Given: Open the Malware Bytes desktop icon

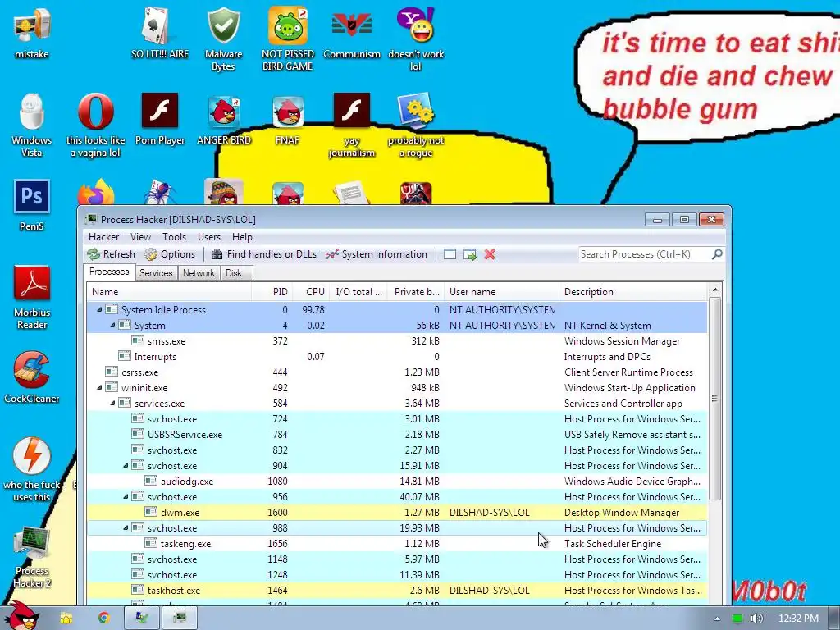Looking at the screenshot, I should point(223,39).
